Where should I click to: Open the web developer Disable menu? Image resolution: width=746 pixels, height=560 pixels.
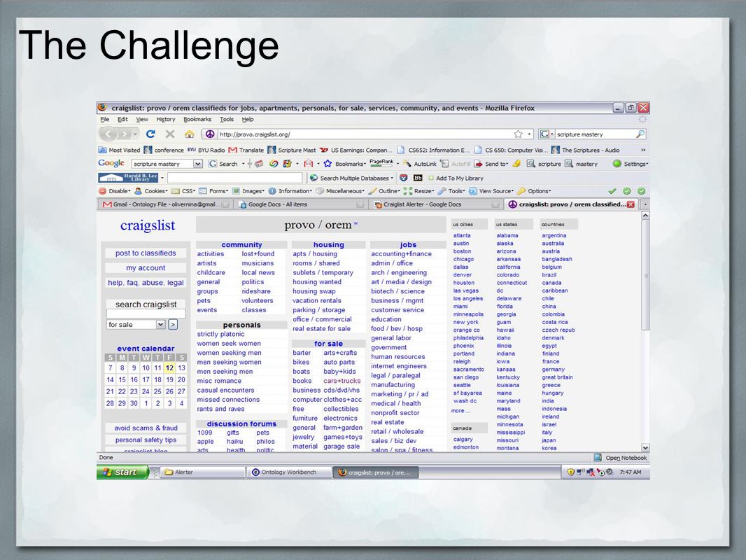[x=114, y=191]
